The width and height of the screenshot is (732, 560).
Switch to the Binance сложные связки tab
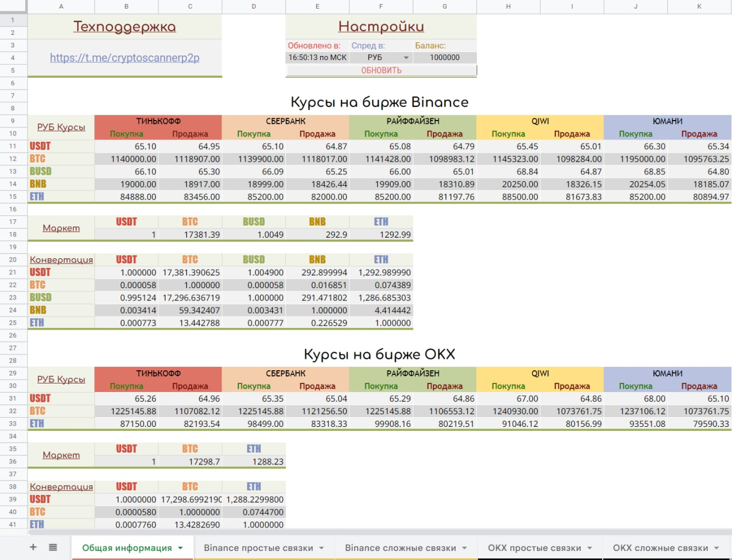click(400, 547)
